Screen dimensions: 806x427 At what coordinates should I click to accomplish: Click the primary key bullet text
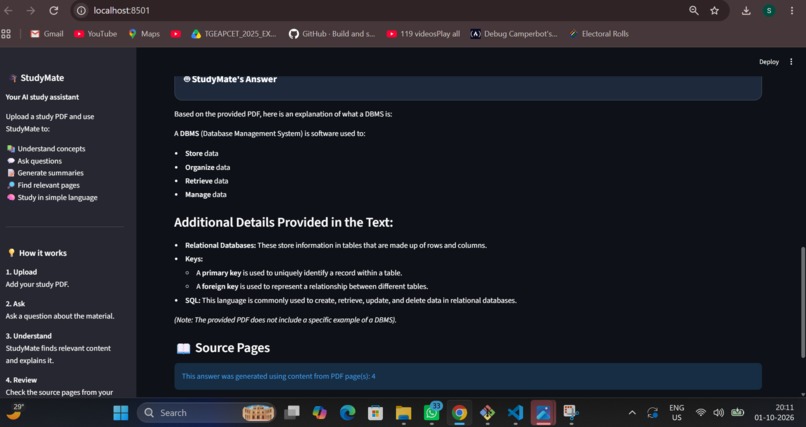click(x=299, y=273)
